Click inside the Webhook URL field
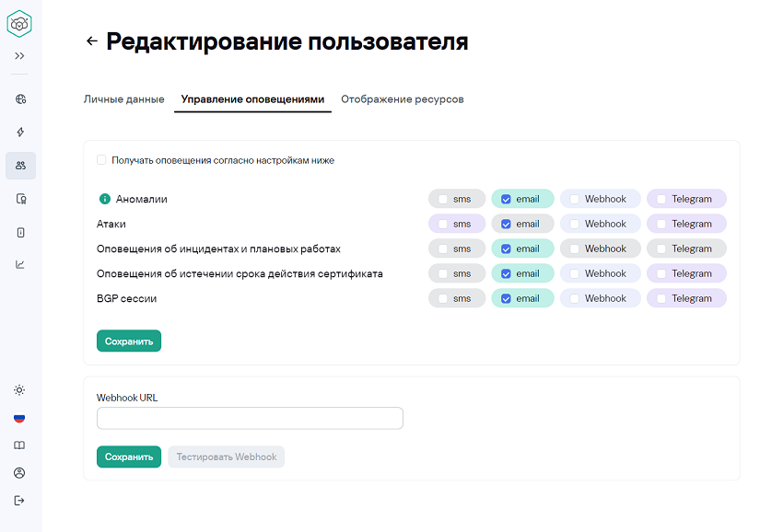The width and height of the screenshot is (760, 532). pos(249,418)
